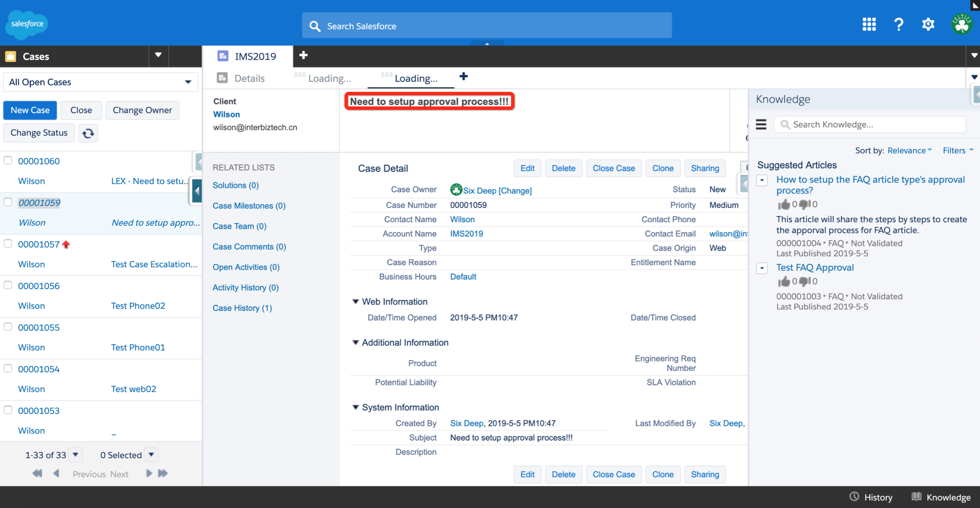Click the top Clone button
Image resolution: width=980 pixels, height=508 pixels.
(663, 168)
